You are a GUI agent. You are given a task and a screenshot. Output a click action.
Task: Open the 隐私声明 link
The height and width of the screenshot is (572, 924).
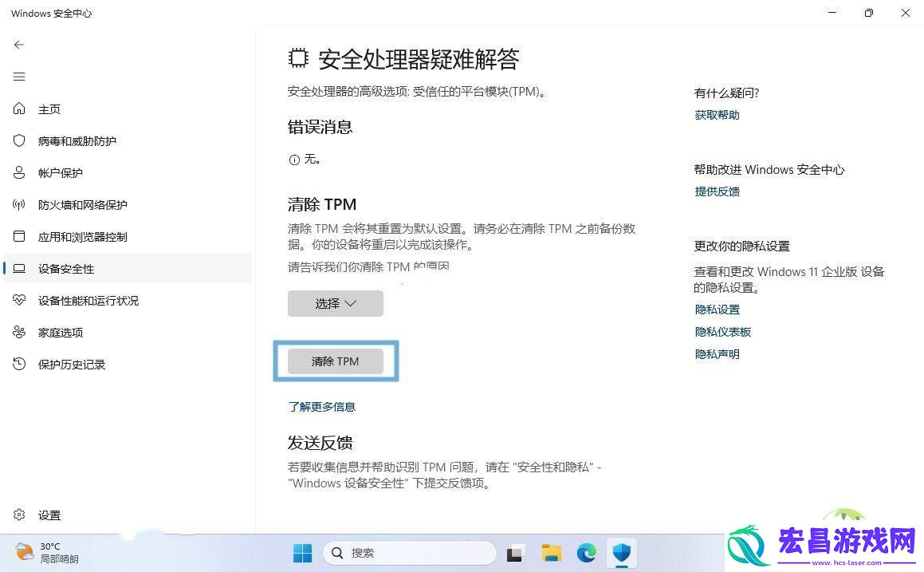pyautogui.click(x=717, y=354)
